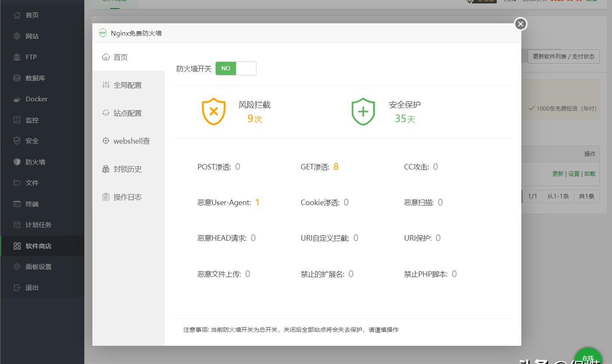Click the Cookie渗透 count
612x364 pixels.
pyautogui.click(x=346, y=202)
